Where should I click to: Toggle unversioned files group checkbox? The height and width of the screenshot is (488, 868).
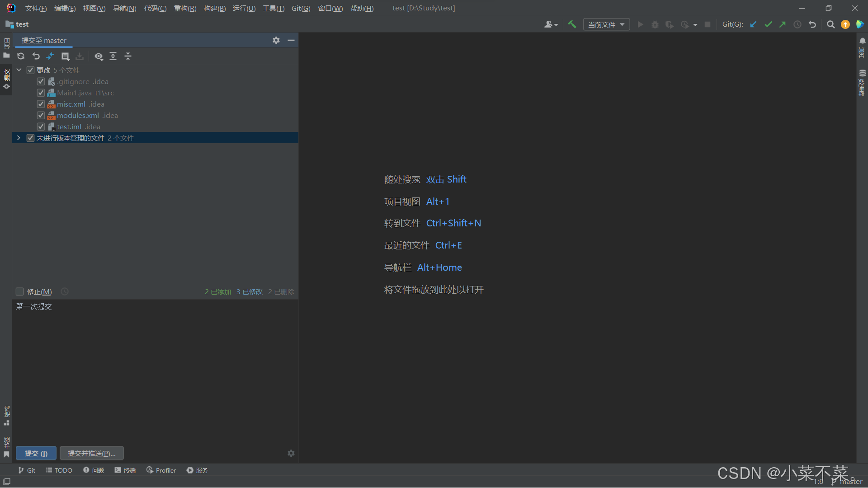(31, 138)
